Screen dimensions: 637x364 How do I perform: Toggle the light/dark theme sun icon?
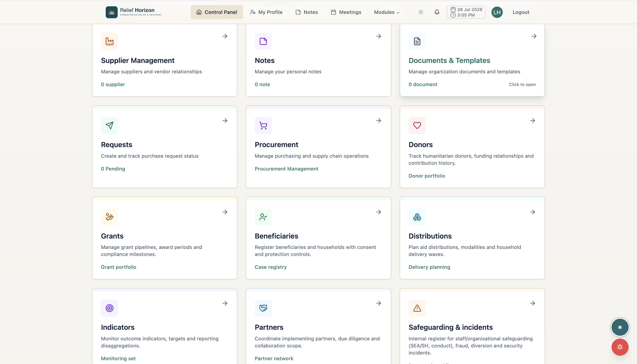421,12
